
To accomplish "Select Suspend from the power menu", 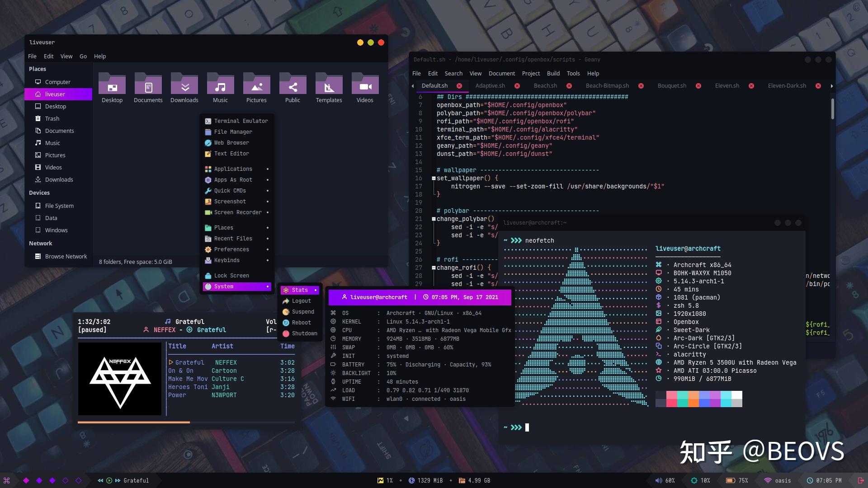I will [302, 311].
